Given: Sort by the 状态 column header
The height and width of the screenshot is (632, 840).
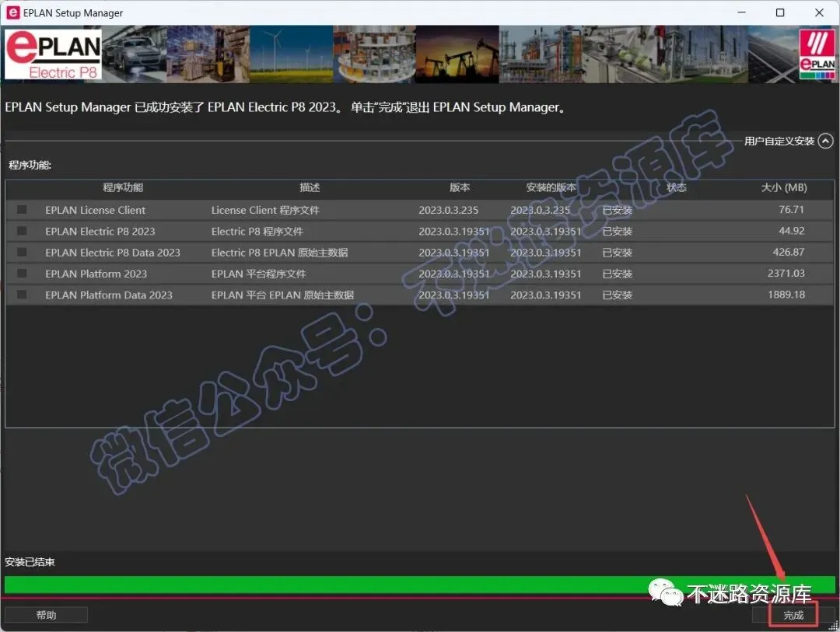Looking at the screenshot, I should [x=677, y=187].
